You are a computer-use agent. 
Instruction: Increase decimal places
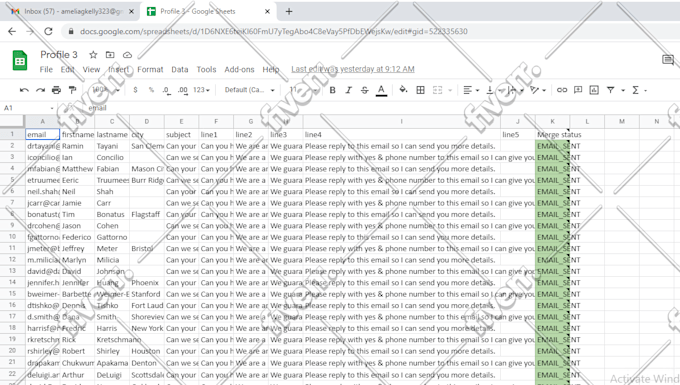coord(183,90)
